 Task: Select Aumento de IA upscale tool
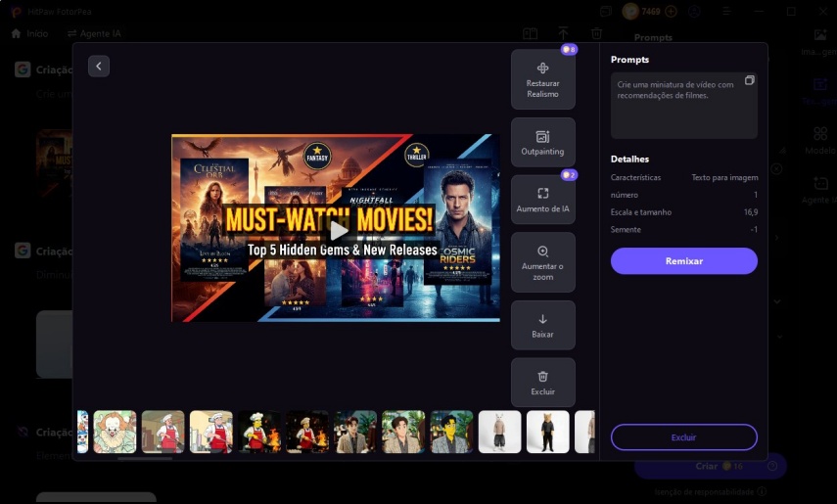click(x=543, y=200)
